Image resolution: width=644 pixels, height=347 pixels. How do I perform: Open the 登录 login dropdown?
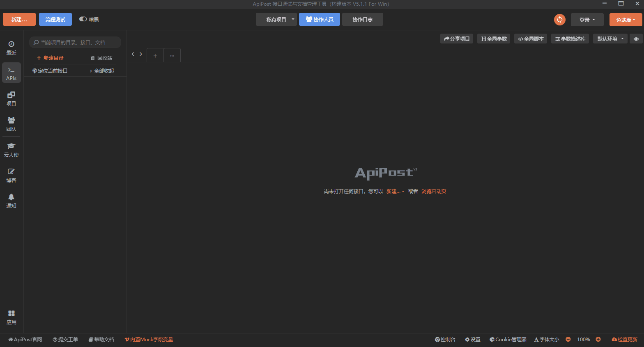[x=587, y=20]
